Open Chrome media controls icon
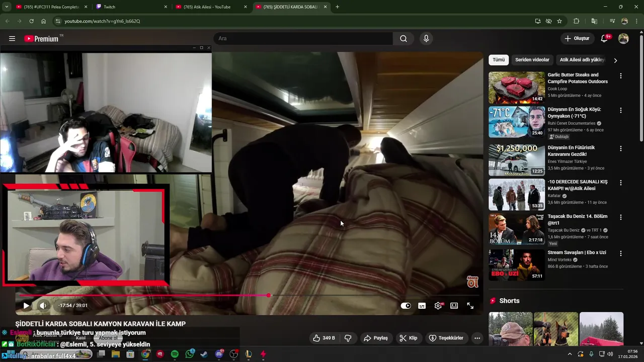The width and height of the screenshot is (644, 362). point(612,21)
